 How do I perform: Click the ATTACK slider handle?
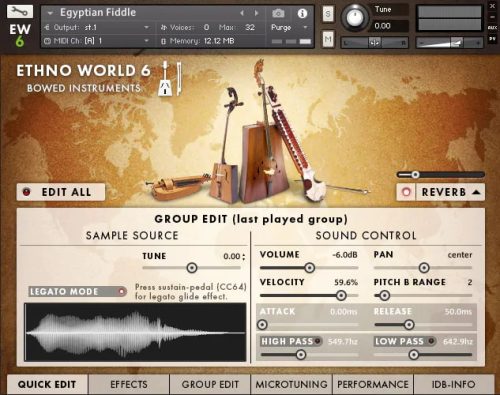click(x=262, y=324)
